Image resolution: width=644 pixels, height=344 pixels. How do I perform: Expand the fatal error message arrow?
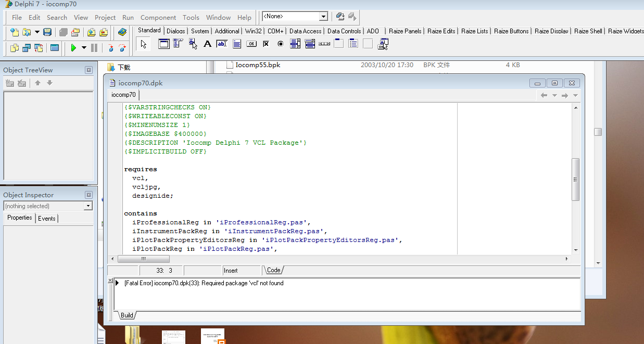pos(118,283)
